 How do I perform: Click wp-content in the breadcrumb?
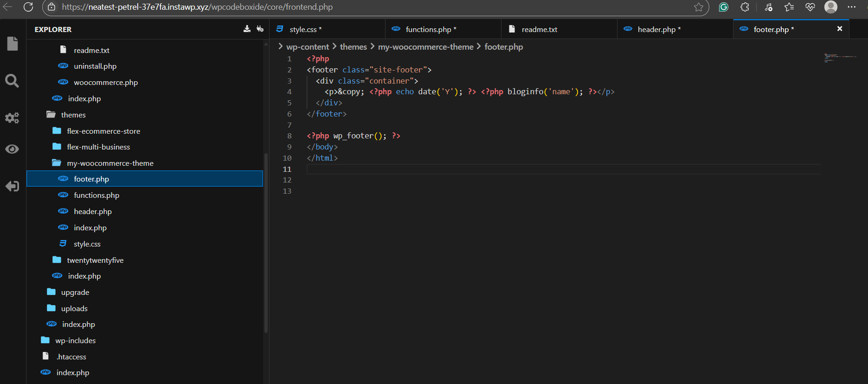click(x=308, y=47)
